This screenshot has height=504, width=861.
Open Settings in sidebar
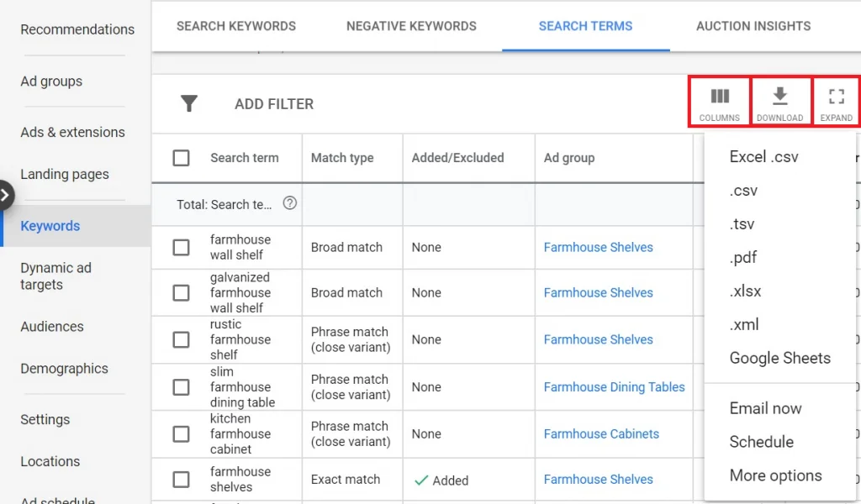[45, 419]
